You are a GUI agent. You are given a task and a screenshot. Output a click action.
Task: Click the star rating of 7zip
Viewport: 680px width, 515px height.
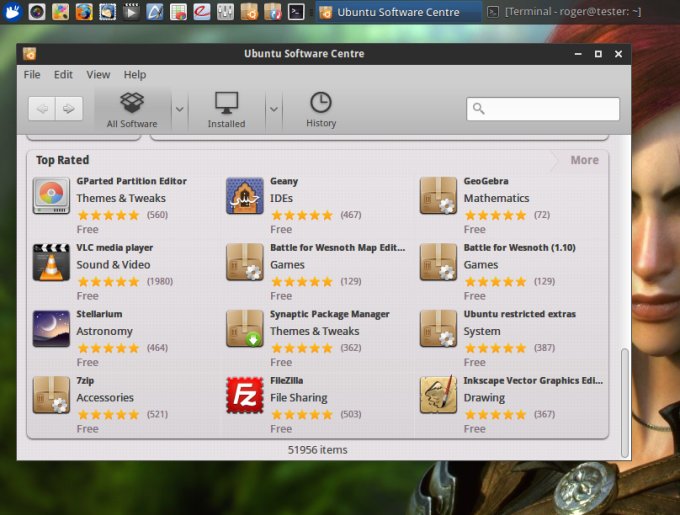pyautogui.click(x=108, y=414)
